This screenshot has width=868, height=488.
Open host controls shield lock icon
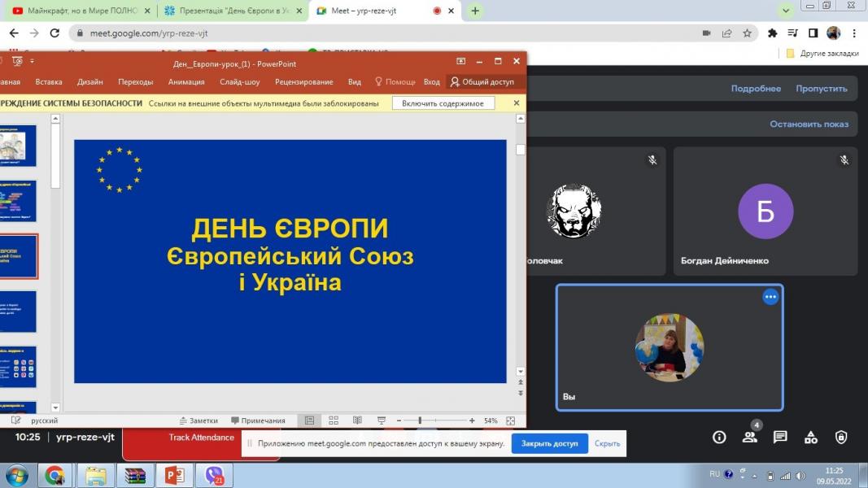[x=841, y=438]
